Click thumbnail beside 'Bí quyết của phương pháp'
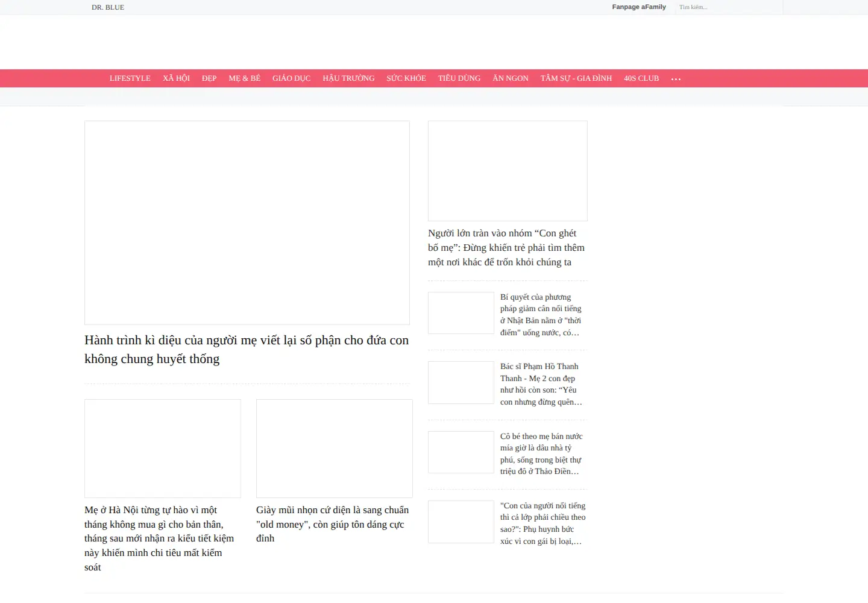 pos(461,313)
